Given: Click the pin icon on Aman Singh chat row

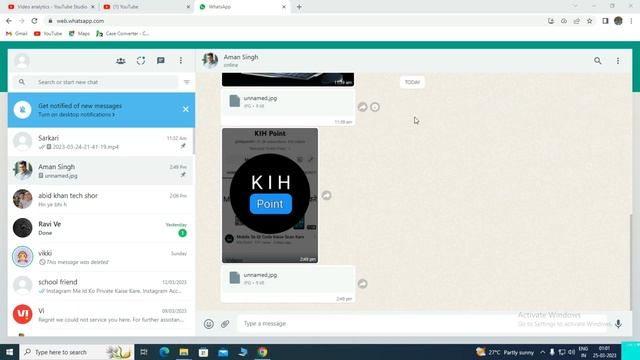Looking at the screenshot, I should (x=183, y=175).
